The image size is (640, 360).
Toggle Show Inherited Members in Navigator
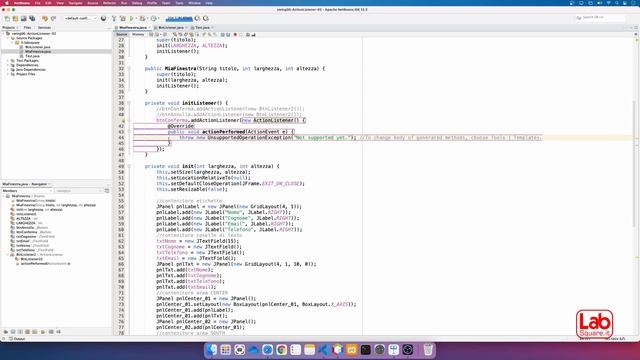[x=6, y=332]
